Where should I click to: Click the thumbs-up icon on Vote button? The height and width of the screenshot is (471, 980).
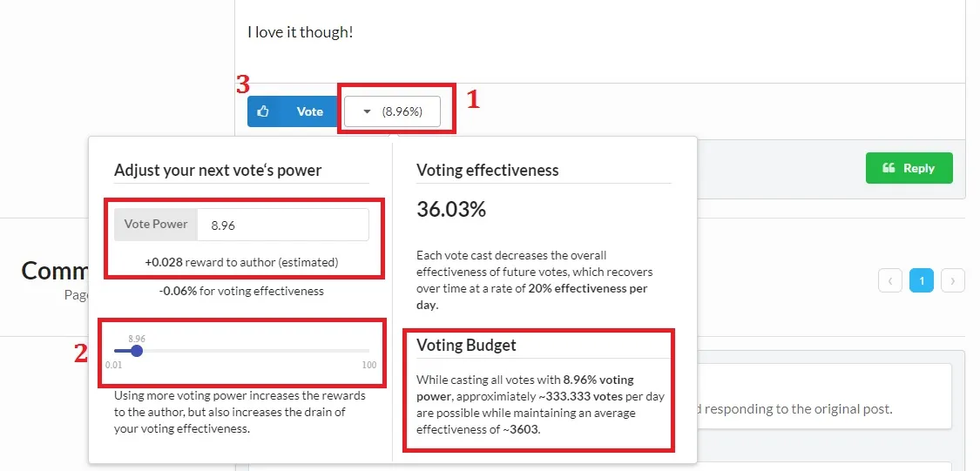(x=263, y=111)
